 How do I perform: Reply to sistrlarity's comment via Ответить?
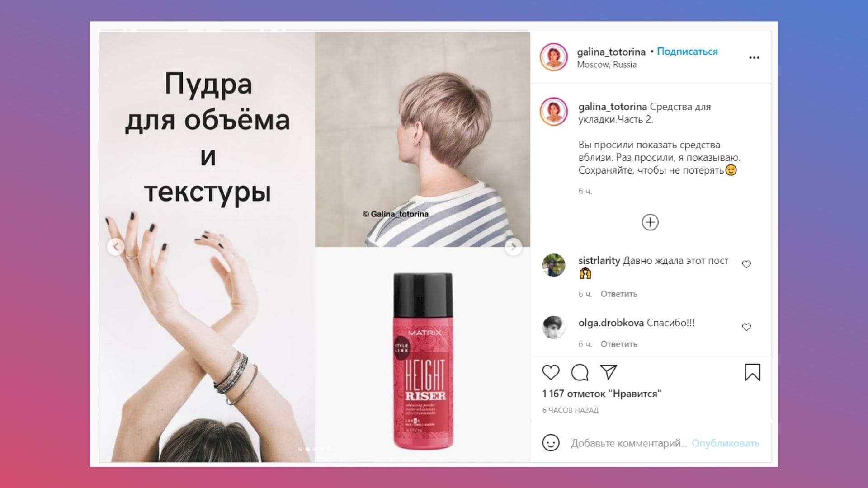click(x=619, y=294)
